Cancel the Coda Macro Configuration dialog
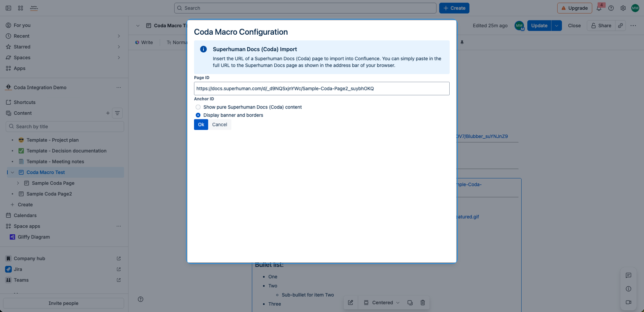644x312 pixels. [x=220, y=124]
